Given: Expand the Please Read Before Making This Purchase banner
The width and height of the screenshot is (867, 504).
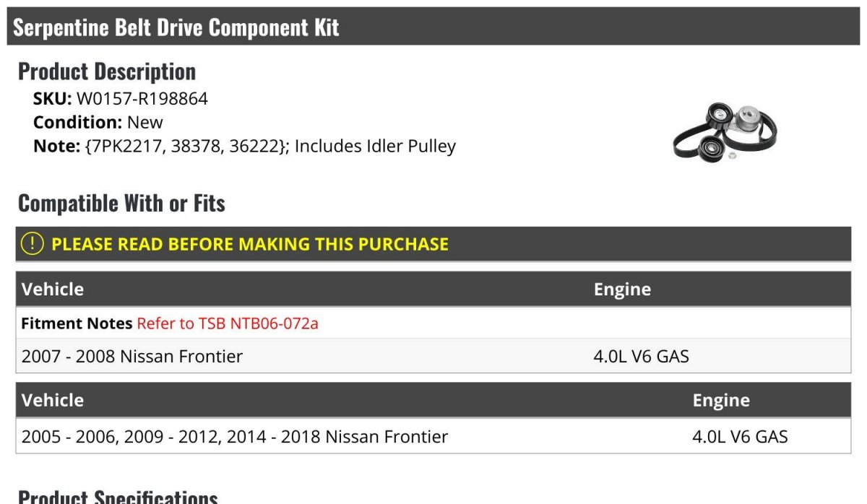Looking at the screenshot, I should [433, 244].
